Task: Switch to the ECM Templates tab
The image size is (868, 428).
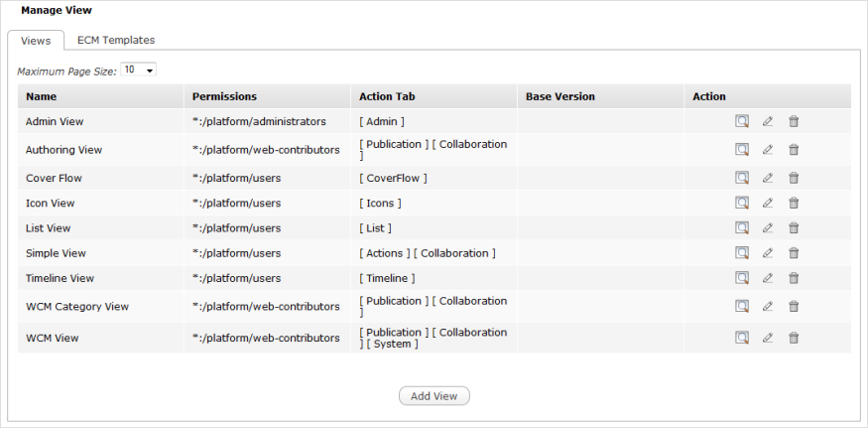Action: point(116,41)
